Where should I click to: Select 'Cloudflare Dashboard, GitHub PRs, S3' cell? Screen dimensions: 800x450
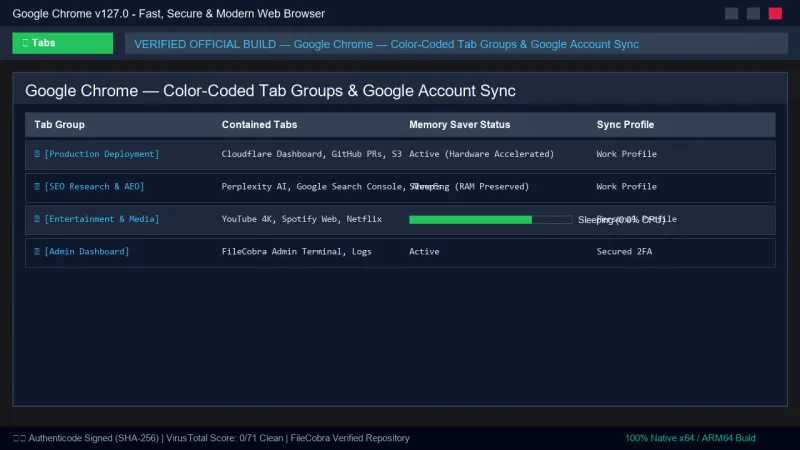(311, 154)
